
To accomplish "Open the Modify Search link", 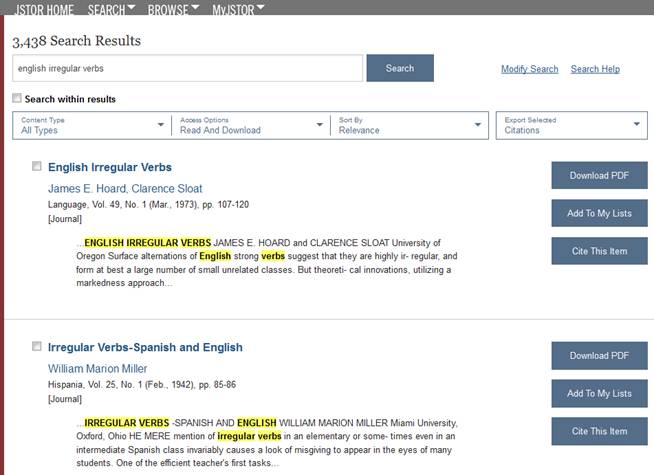I will (x=529, y=69).
